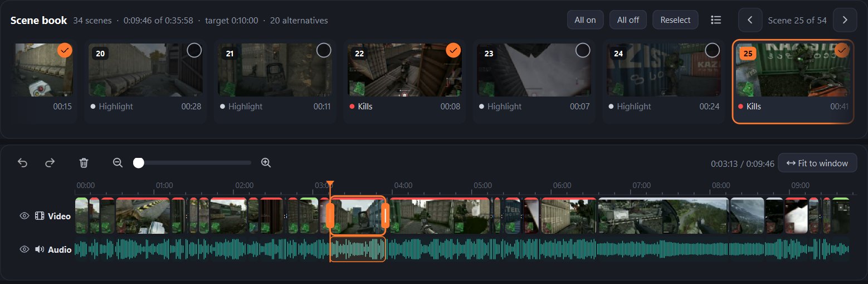The image size is (868, 284).
Task: Click the 01:00 mark on timeline ruler
Action: [164, 185]
